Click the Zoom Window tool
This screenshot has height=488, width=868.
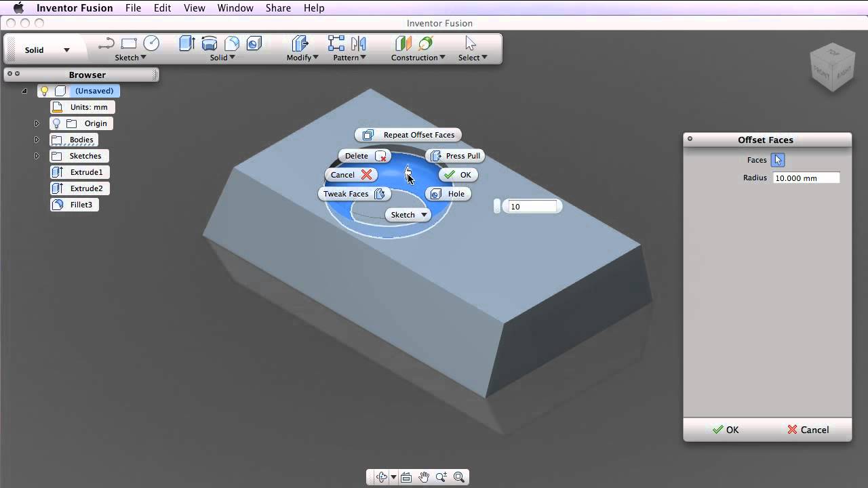[x=459, y=477]
